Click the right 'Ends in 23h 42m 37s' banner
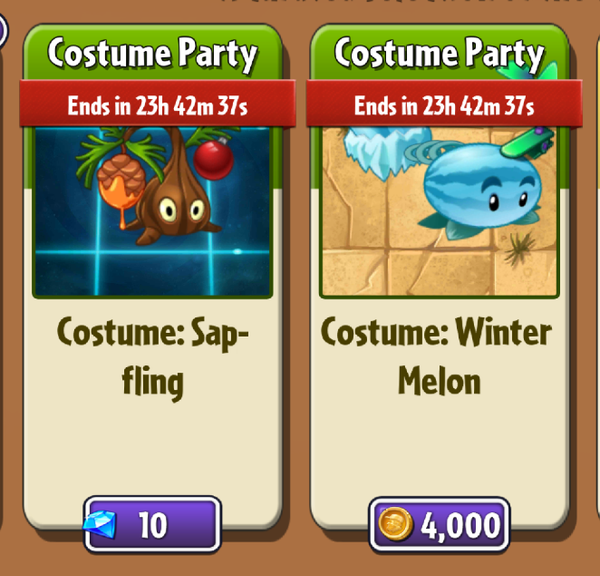Screen dimensions: 600x576 pos(444,105)
